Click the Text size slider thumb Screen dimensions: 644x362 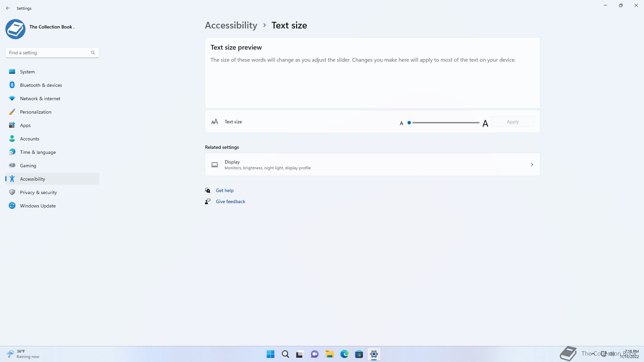[409, 123]
